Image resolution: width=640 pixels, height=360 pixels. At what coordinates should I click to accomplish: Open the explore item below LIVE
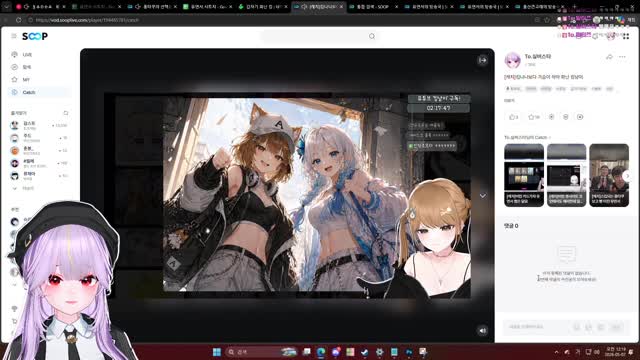coord(27,67)
